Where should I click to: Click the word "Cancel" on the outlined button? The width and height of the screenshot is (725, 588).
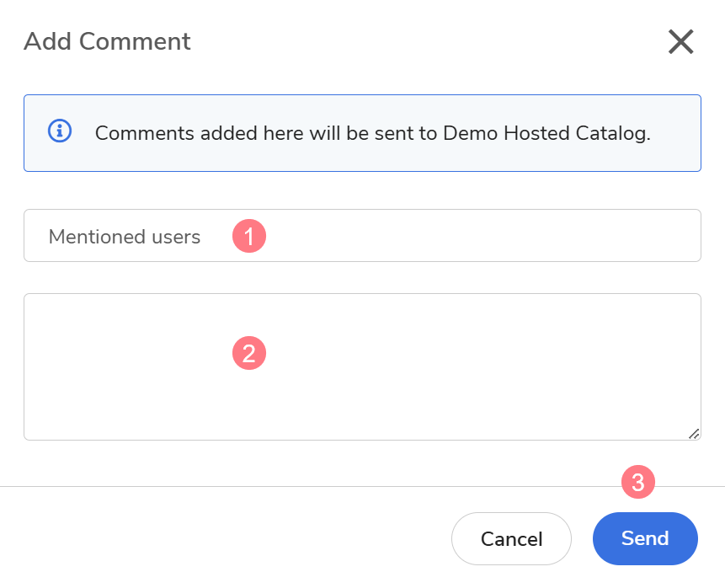(x=511, y=539)
